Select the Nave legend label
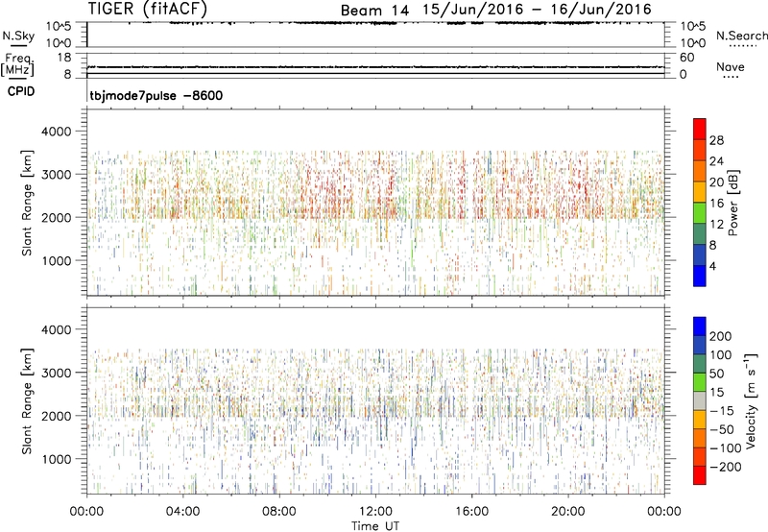Viewport: 768px width, 532px height. (x=732, y=65)
